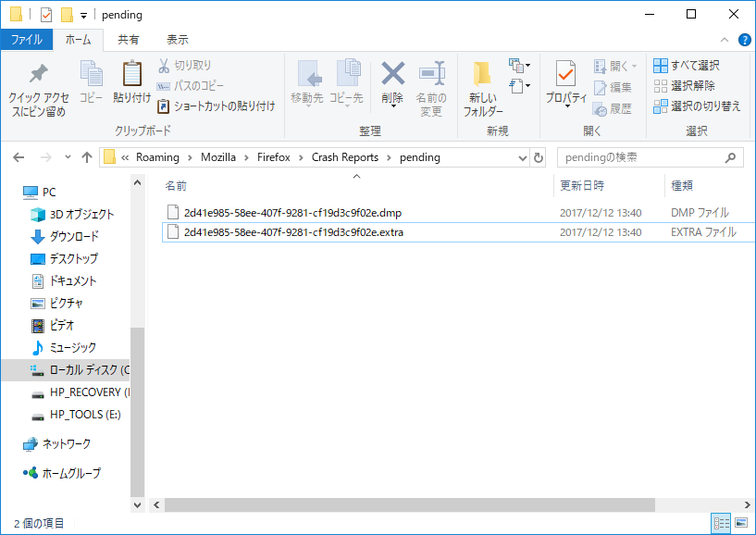The height and width of the screenshot is (535, 756).
Task: Click Invert Selection (選択の切り替え)
Action: point(698,106)
